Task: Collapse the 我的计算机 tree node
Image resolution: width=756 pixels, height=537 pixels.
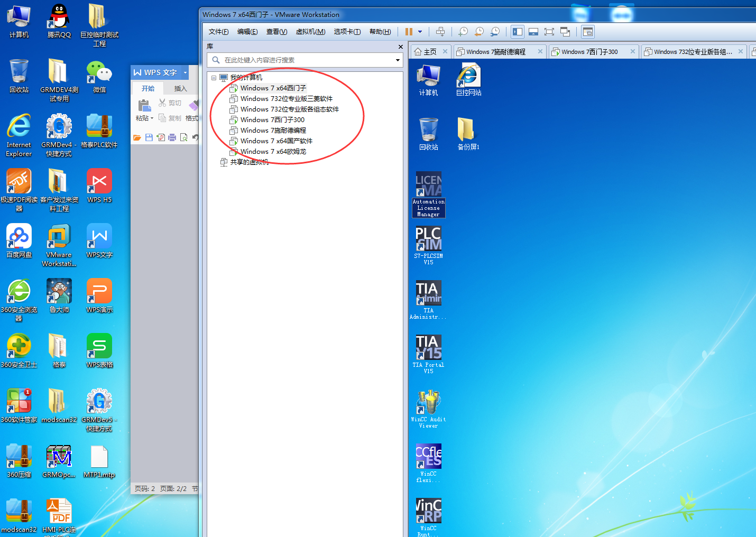Action: (214, 78)
